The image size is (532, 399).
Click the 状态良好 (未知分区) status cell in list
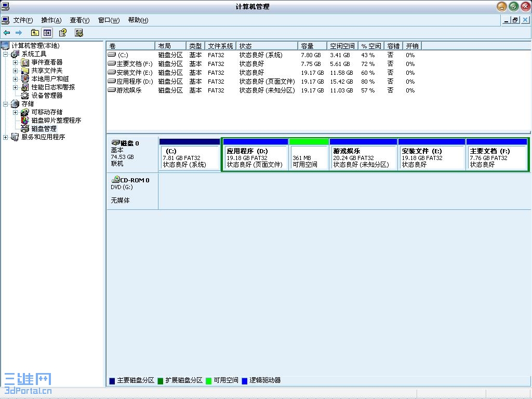click(x=267, y=90)
